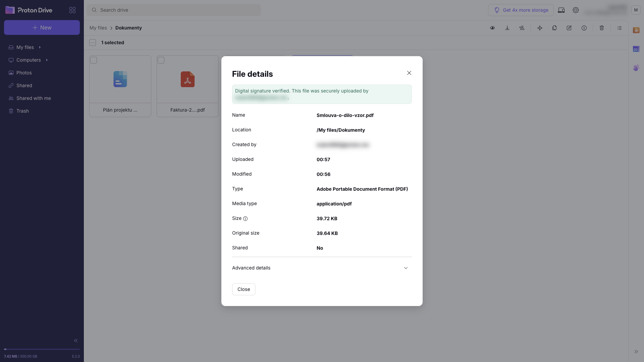Close File details dialog with X
The width and height of the screenshot is (644, 362).
[409, 73]
